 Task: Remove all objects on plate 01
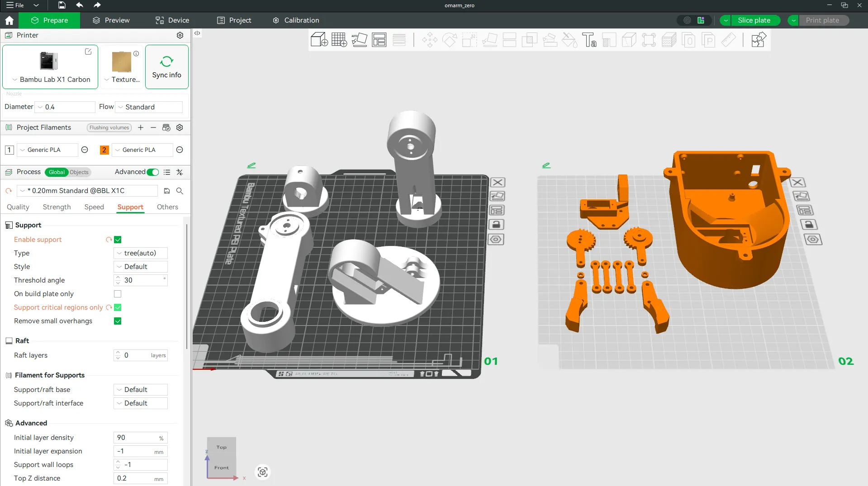[x=498, y=182]
